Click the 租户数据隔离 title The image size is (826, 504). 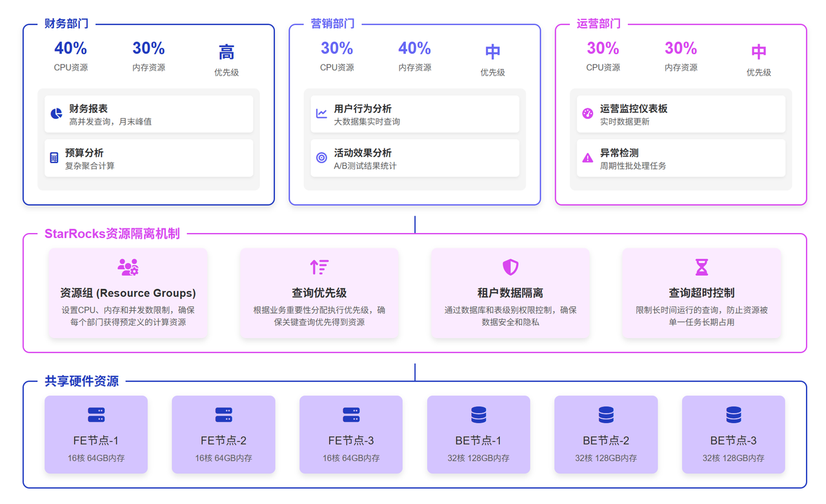point(510,293)
